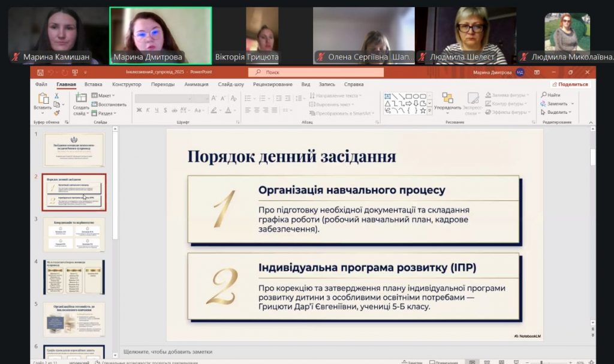Click the Create slide (Создать слайд) icon

coord(81,99)
